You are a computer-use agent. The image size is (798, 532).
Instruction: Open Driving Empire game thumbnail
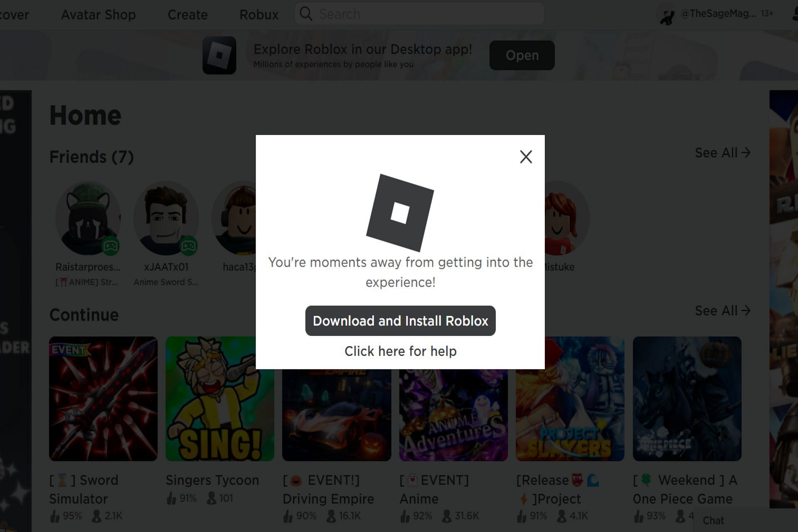[x=337, y=415]
